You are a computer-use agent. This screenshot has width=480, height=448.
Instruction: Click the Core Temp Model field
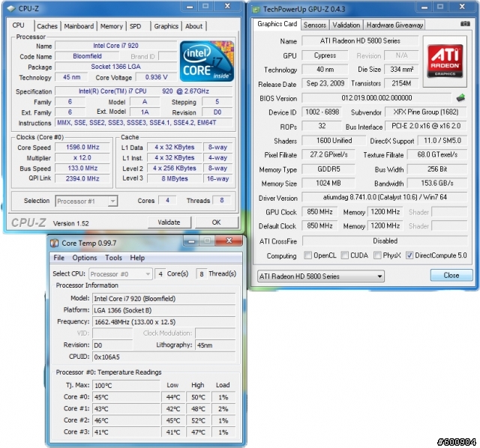coord(164,299)
